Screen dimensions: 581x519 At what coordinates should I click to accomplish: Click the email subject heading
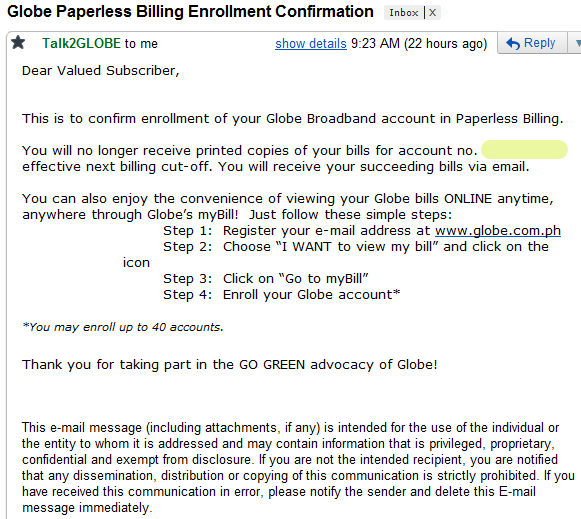[190, 11]
